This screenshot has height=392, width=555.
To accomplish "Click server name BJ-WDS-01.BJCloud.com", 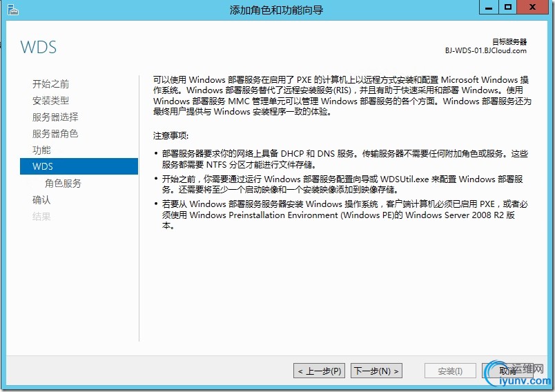I will [486, 50].
